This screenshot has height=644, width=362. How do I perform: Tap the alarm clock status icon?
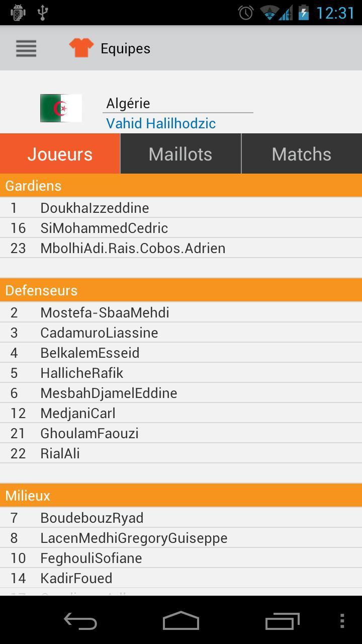coord(246,13)
